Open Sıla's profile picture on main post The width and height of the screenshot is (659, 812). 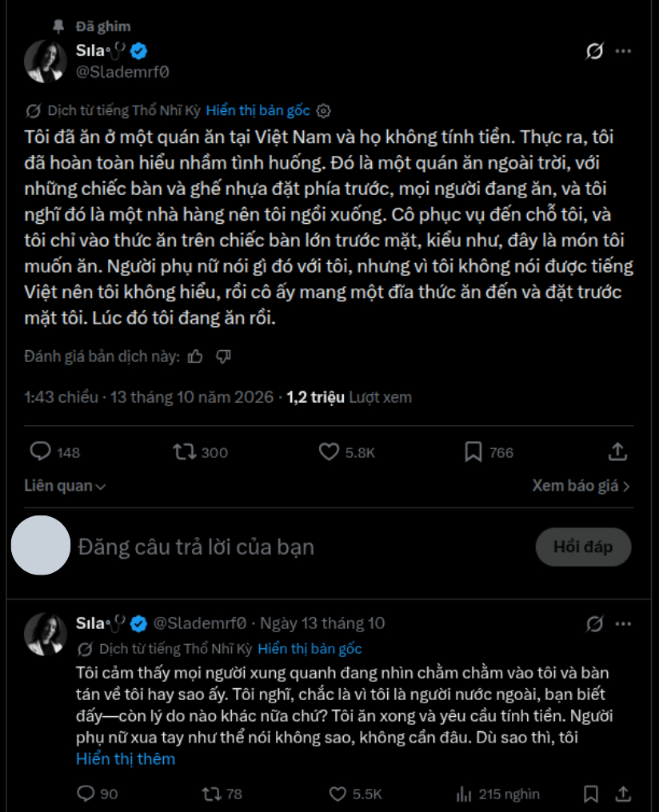point(46,62)
